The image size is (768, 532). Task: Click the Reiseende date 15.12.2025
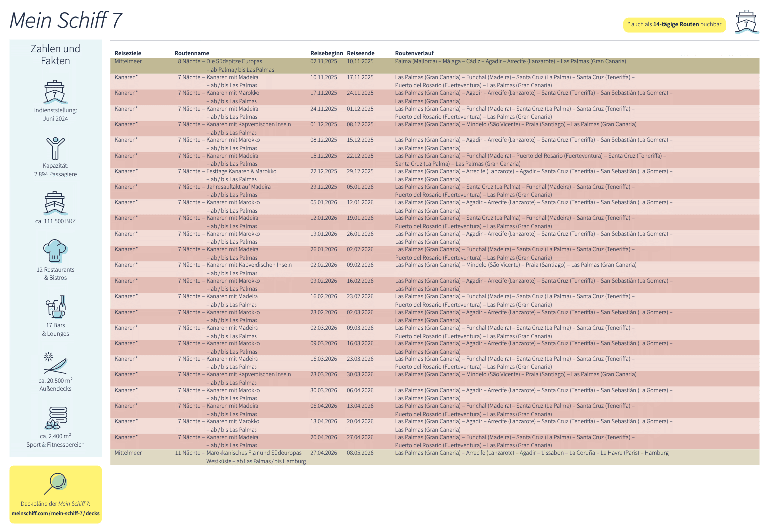pyautogui.click(x=360, y=140)
